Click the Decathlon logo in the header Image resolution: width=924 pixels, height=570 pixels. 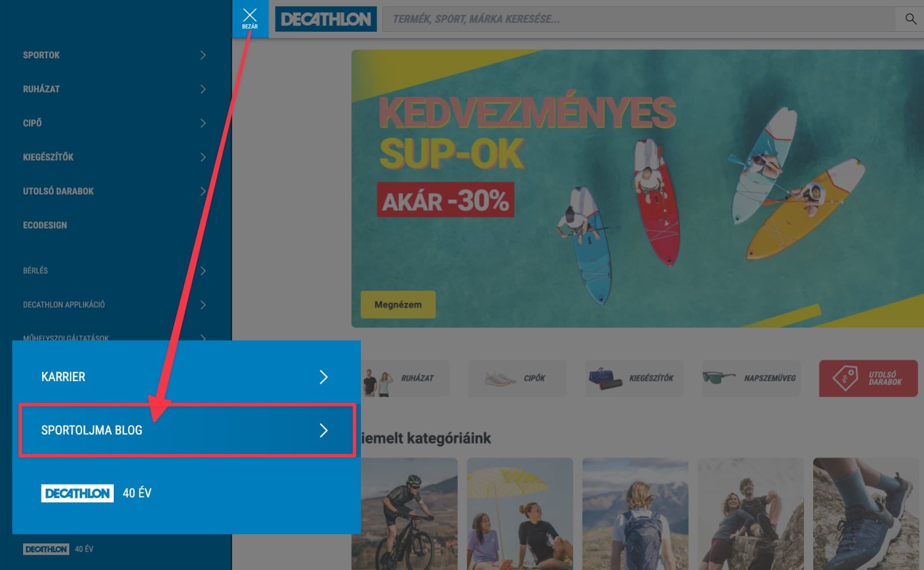pos(326,19)
